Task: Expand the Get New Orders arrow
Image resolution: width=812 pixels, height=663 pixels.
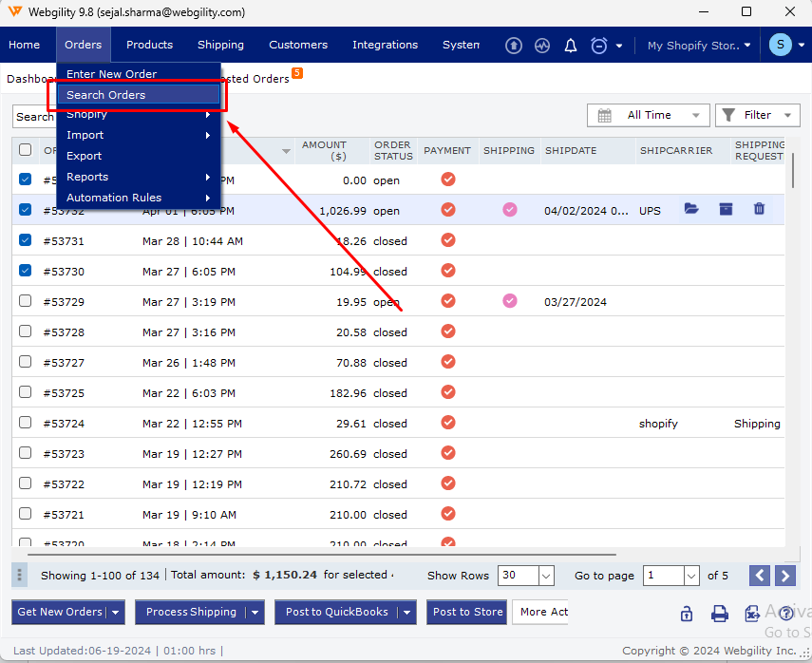Action: [x=116, y=613]
